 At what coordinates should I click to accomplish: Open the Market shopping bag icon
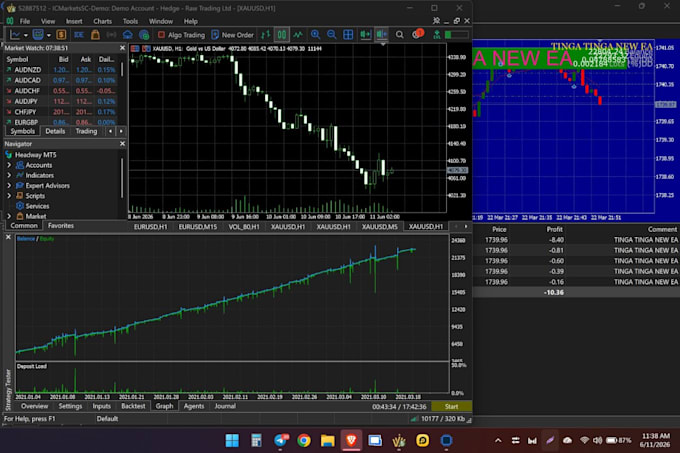click(95, 35)
